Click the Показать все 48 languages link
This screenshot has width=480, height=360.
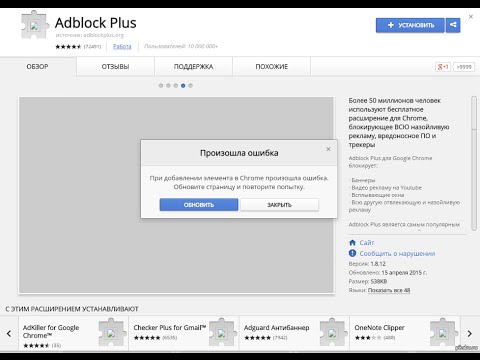click(x=389, y=290)
